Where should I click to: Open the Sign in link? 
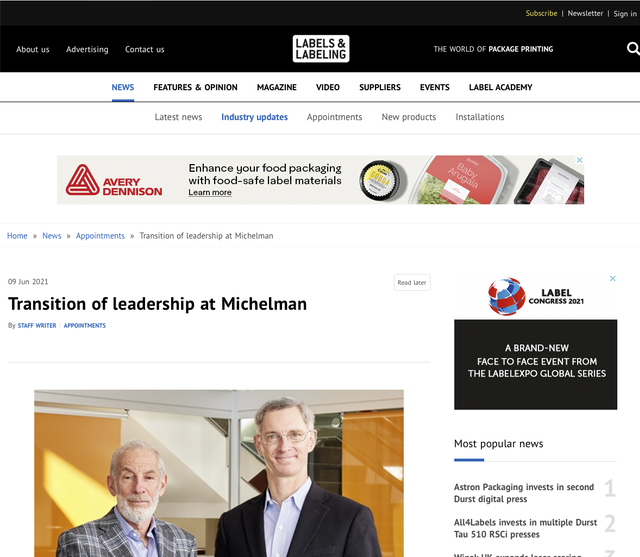coord(625,13)
